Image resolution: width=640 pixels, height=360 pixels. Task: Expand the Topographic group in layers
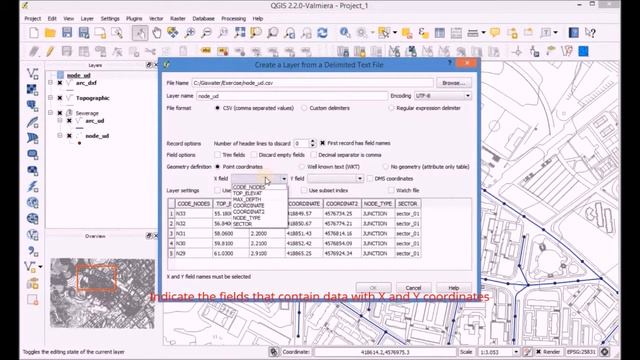(x=51, y=98)
